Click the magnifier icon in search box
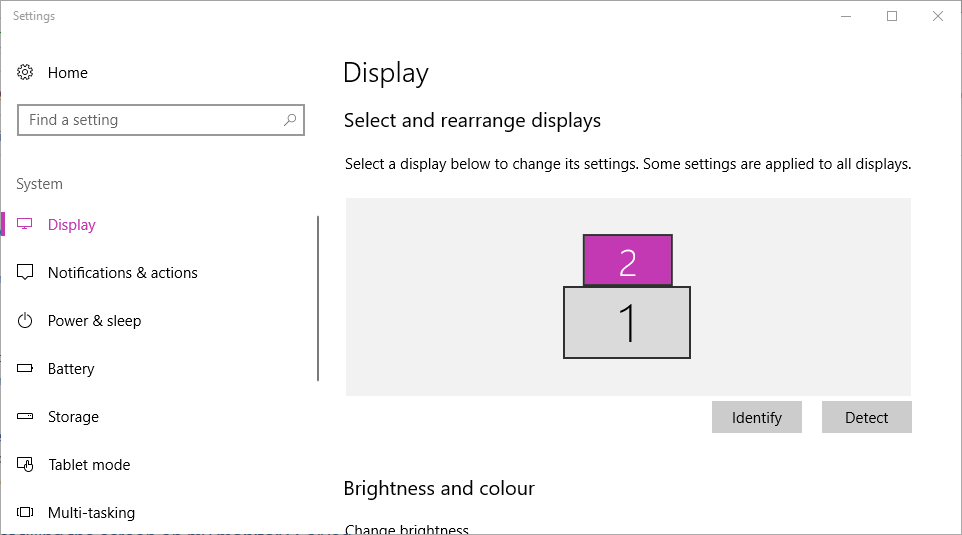This screenshot has height=535, width=962. (290, 120)
